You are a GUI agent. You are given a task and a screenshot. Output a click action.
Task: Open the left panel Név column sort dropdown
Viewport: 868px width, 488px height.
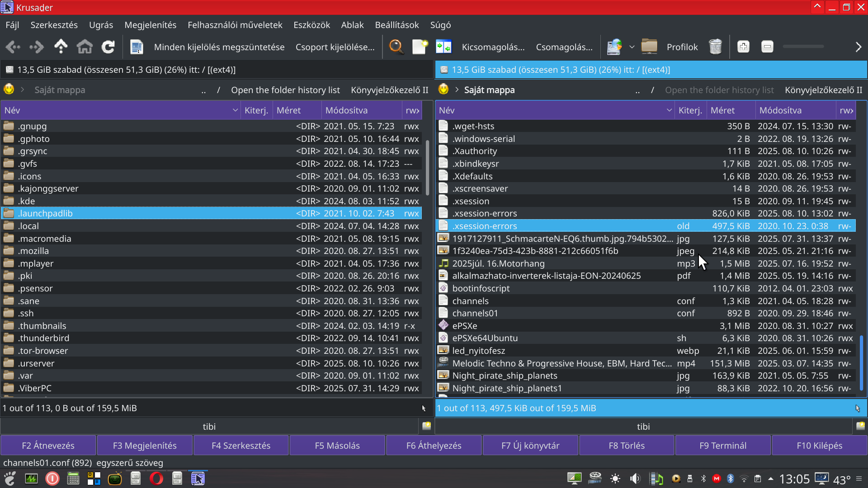(235, 110)
